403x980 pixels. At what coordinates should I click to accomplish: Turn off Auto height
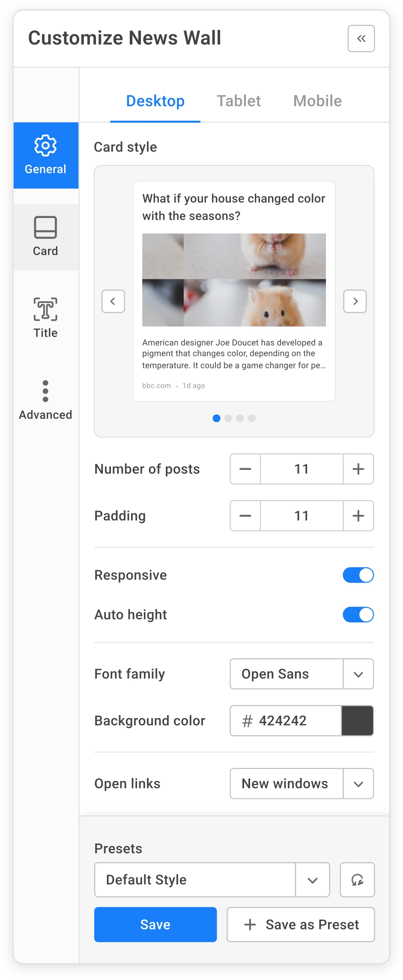(358, 614)
